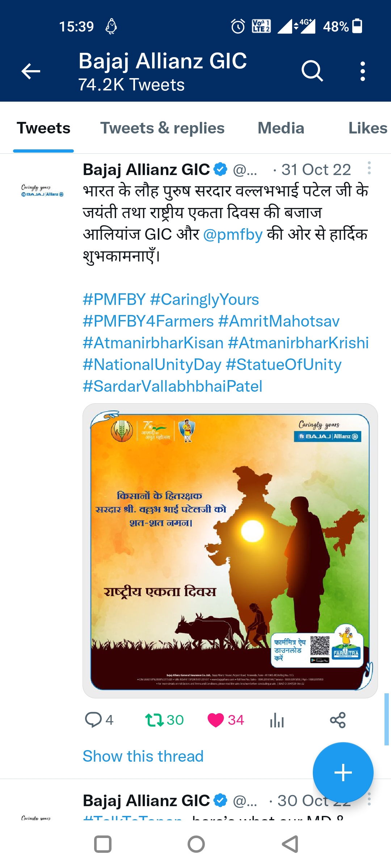This screenshot has width=391, height=868.
Task: Unlike the tweet with 34 likes
Action: pos(216,720)
